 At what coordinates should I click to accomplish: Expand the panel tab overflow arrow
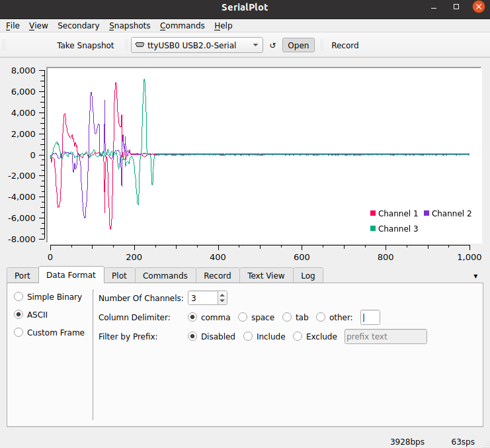click(x=475, y=276)
